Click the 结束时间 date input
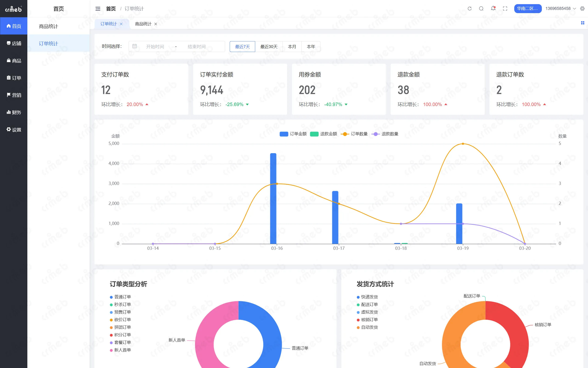The height and width of the screenshot is (368, 588). point(197,46)
